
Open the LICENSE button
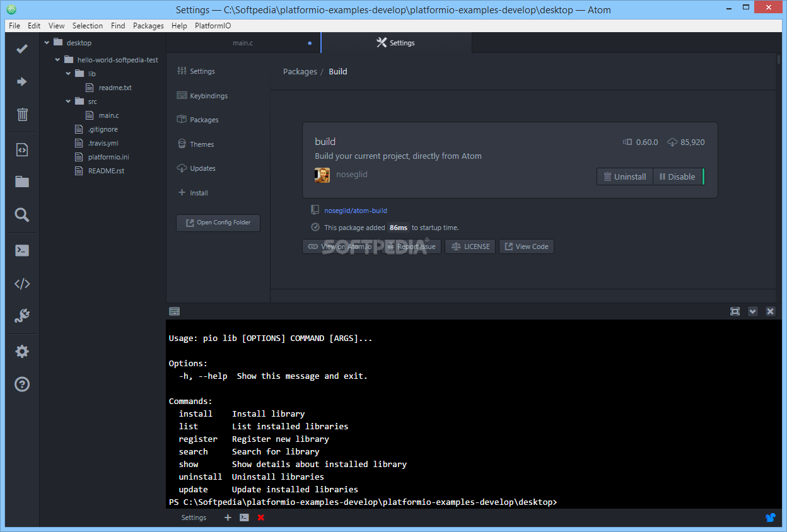click(x=470, y=246)
